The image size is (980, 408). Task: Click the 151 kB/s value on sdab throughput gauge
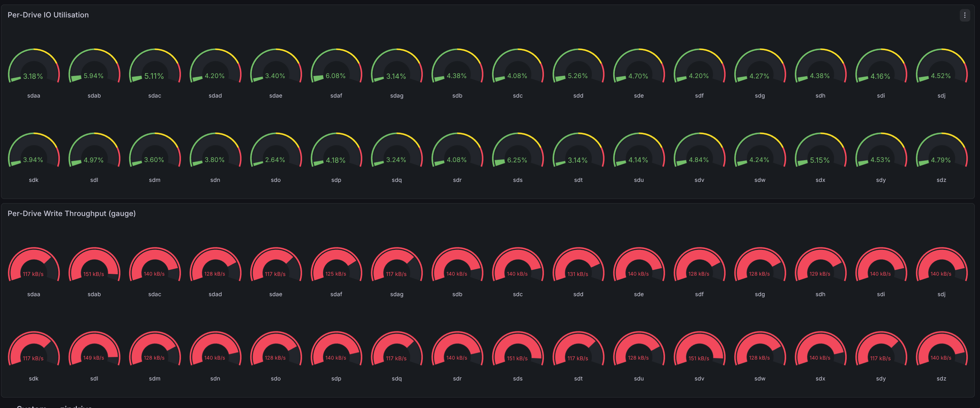click(94, 274)
